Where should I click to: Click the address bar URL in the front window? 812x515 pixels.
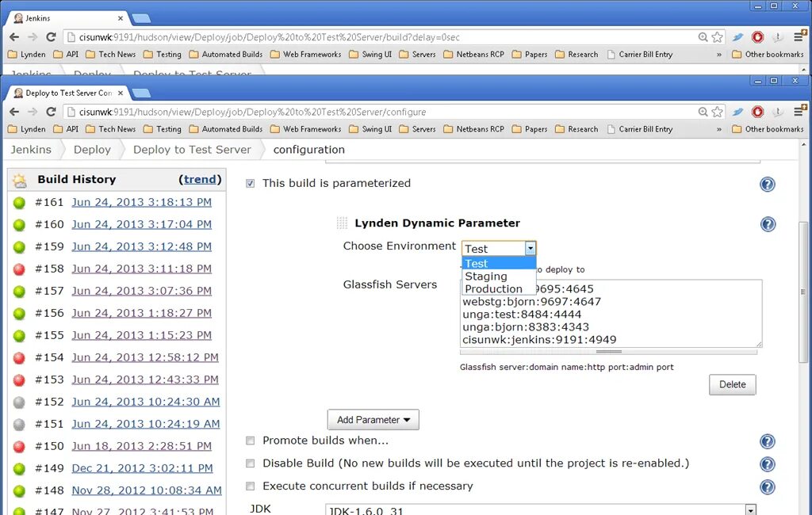click(x=252, y=112)
